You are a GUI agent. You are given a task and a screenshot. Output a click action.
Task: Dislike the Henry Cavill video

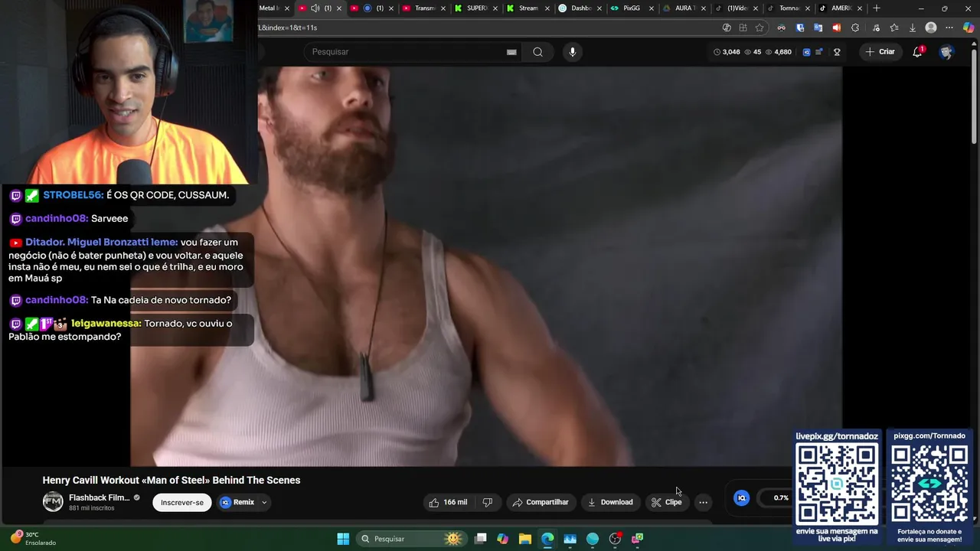[488, 502]
